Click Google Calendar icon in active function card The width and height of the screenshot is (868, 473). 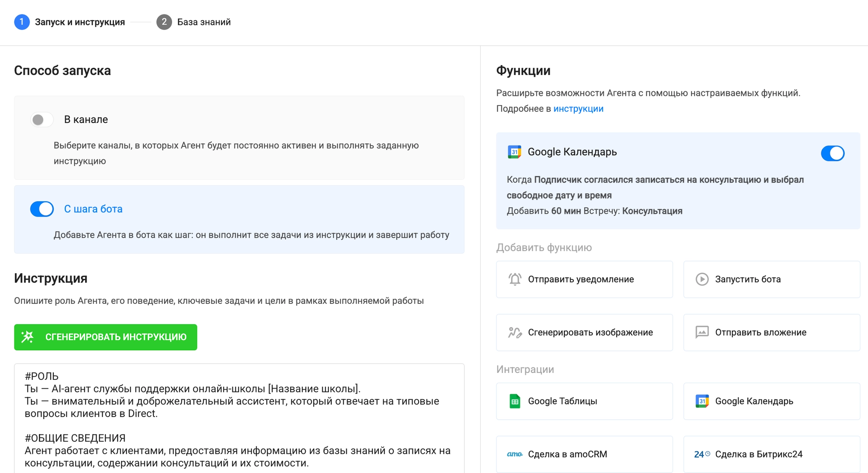tap(514, 152)
